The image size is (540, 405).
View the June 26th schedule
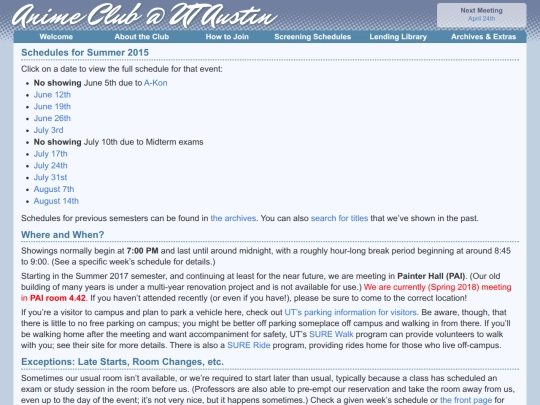(x=52, y=118)
